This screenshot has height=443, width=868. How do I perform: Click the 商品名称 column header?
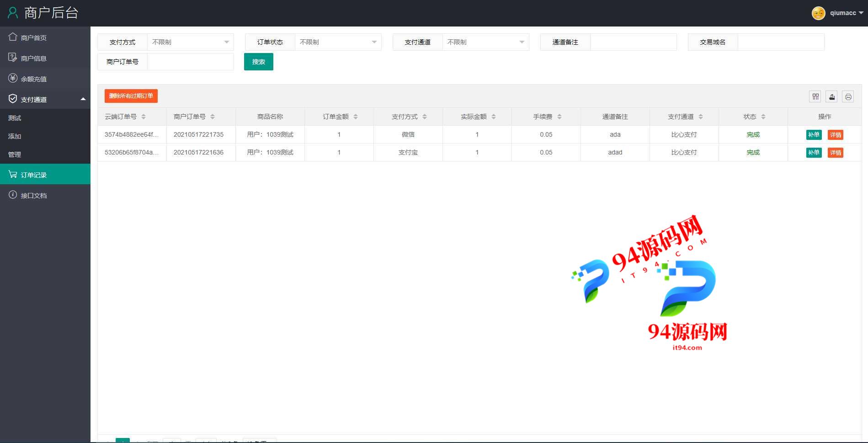[270, 117]
